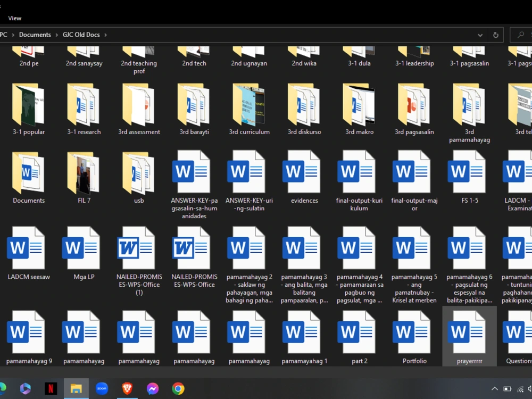Select the 3rd pagsasalin folder

pos(414,109)
